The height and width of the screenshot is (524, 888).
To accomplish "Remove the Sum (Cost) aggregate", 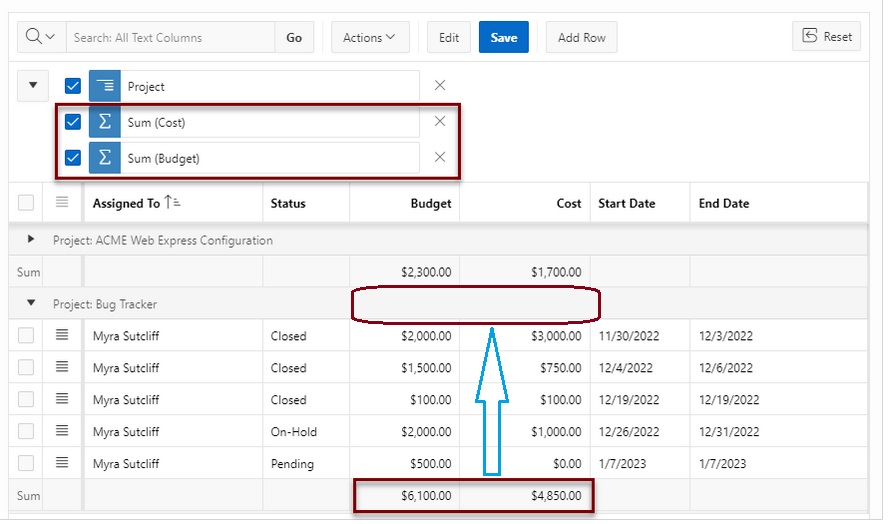I will 439,121.
